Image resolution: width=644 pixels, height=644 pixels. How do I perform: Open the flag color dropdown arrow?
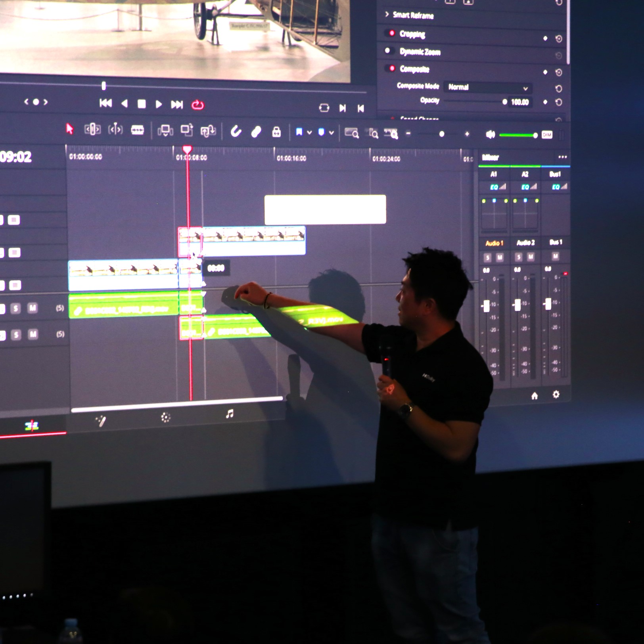309,132
